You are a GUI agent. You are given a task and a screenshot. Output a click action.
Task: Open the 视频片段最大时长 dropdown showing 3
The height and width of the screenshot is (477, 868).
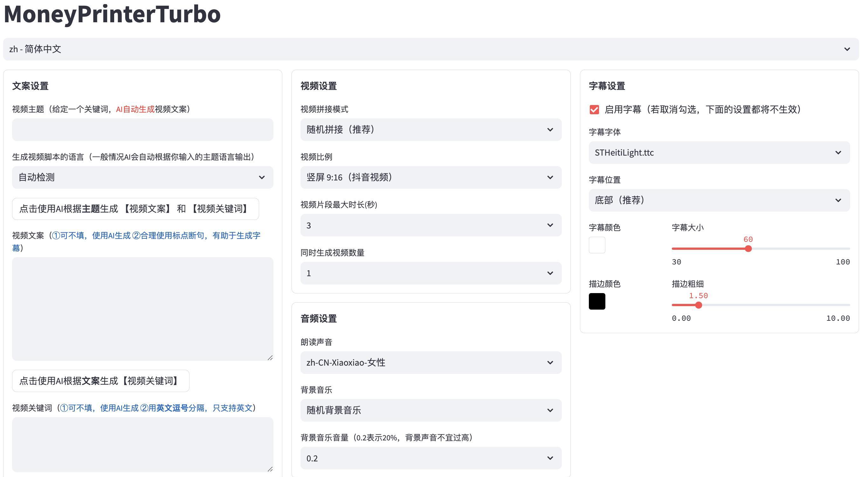point(431,225)
